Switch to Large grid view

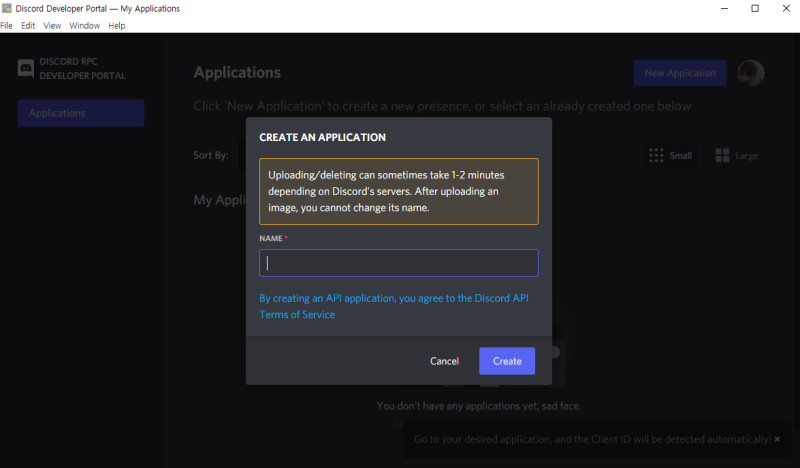[736, 156]
